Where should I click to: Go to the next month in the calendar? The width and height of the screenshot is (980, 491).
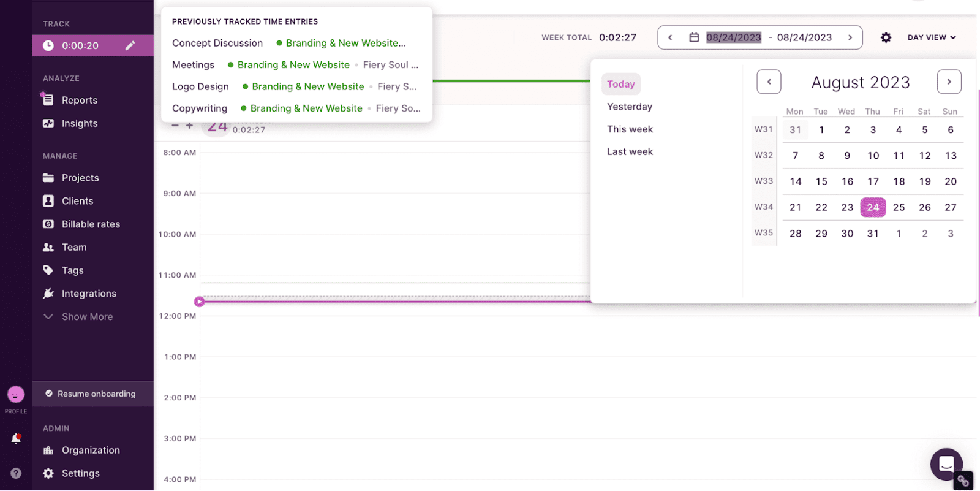click(949, 82)
